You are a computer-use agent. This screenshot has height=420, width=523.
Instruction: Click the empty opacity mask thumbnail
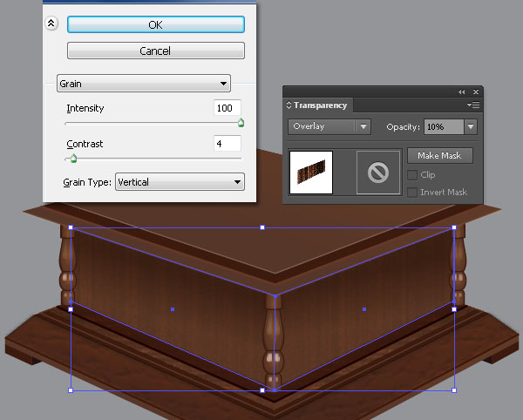pyautogui.click(x=378, y=172)
